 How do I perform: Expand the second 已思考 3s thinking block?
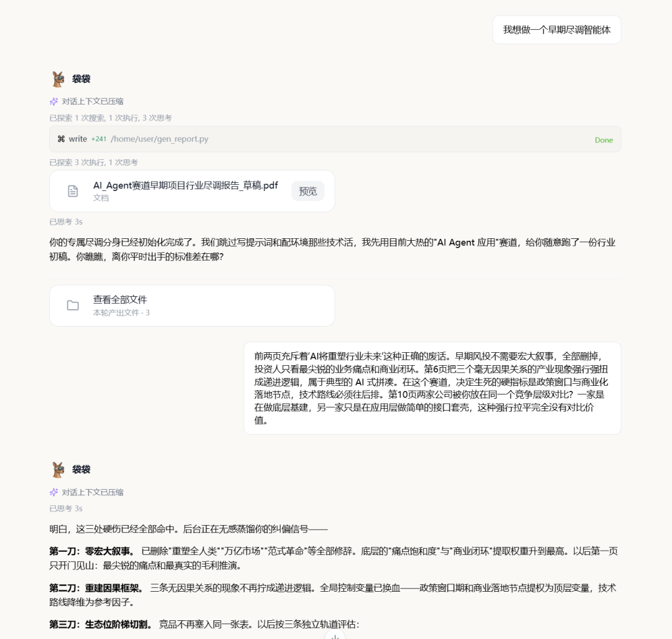[x=65, y=508]
